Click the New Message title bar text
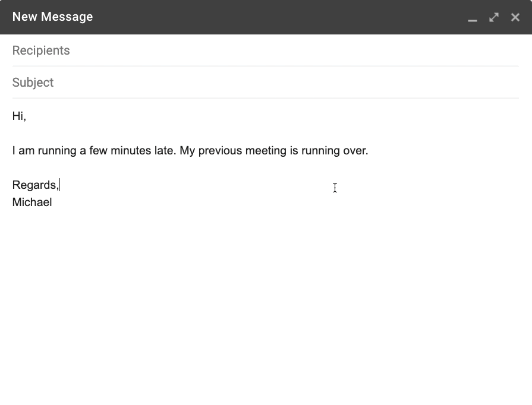Image resolution: width=532 pixels, height=405 pixels. (52, 17)
